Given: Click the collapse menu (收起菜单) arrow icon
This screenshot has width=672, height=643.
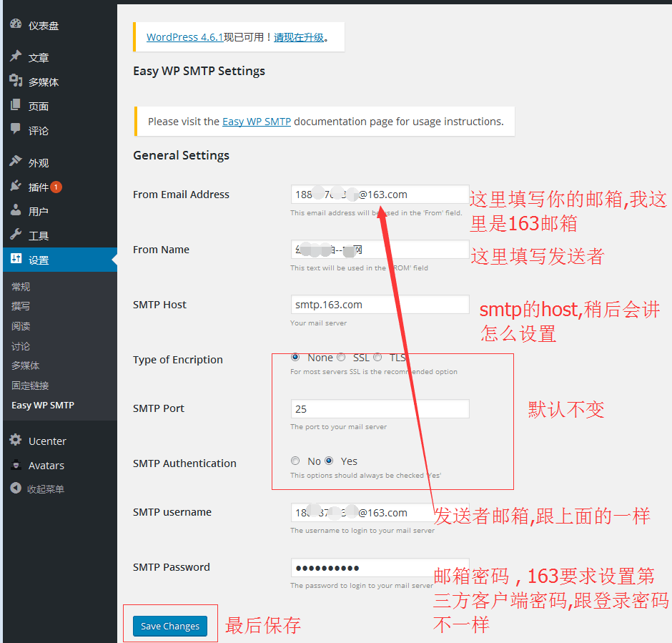Looking at the screenshot, I should pos(16,489).
